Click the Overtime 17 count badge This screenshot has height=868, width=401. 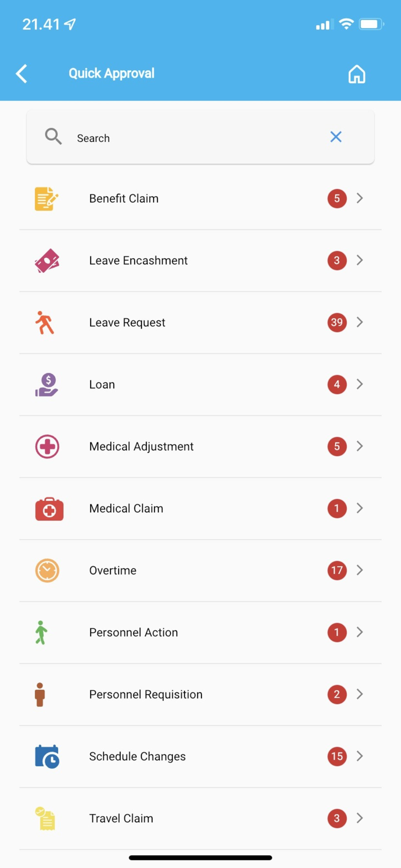337,570
